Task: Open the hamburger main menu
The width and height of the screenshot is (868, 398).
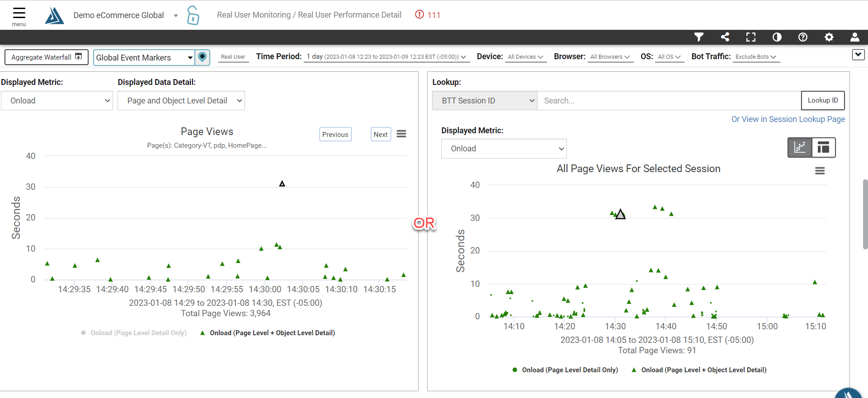Action: point(19,16)
